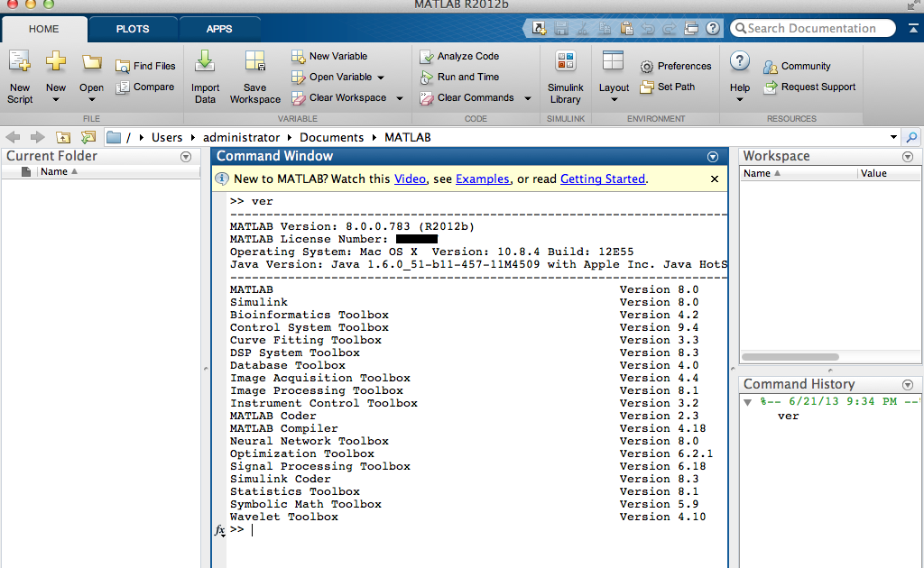Minimize the toolstrip ribbon
This screenshot has height=568, width=924.
(x=913, y=28)
